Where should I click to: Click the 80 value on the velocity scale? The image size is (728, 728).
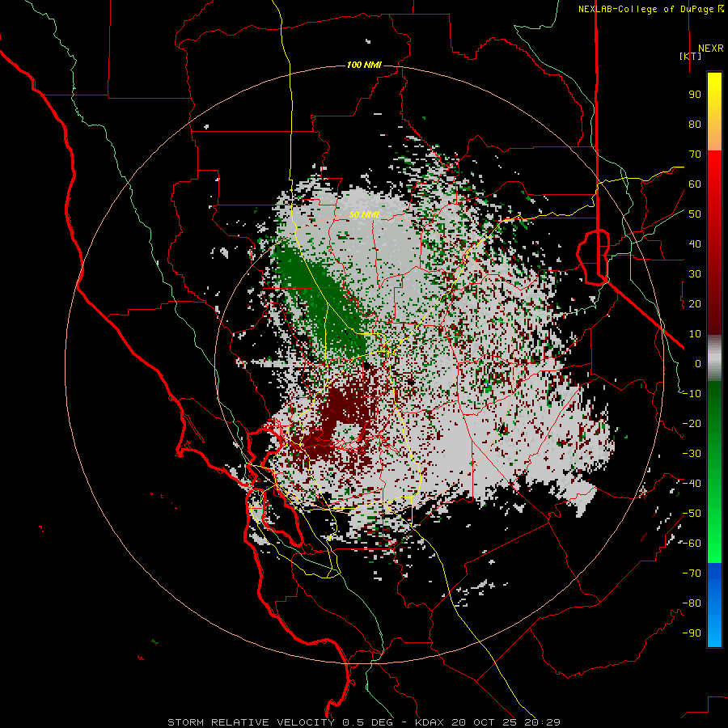click(695, 125)
